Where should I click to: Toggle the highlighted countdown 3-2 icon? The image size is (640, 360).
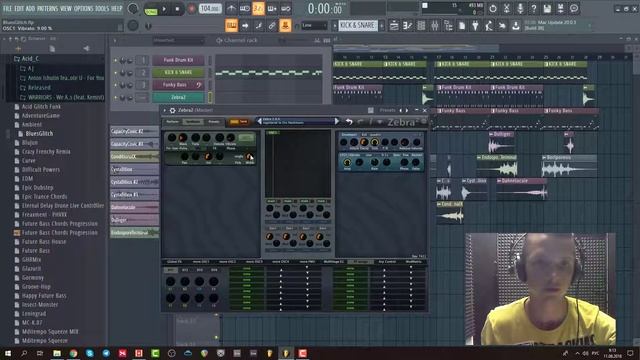[x=258, y=9]
